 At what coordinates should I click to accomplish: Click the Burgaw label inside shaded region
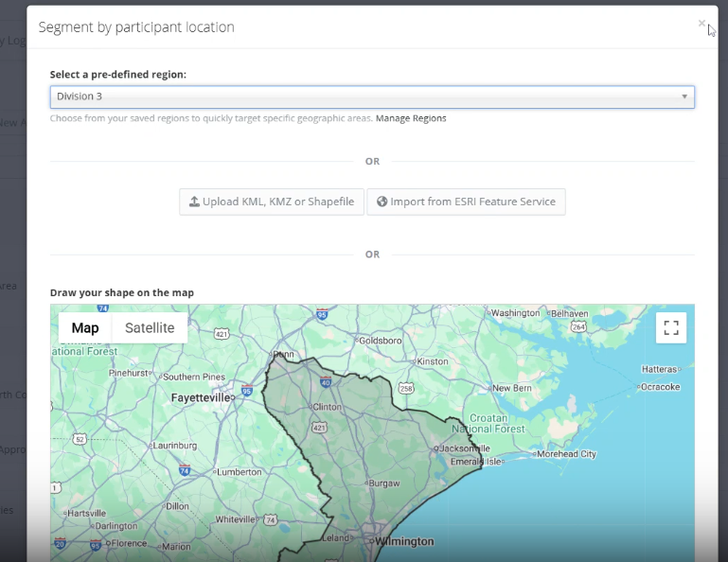click(x=384, y=483)
